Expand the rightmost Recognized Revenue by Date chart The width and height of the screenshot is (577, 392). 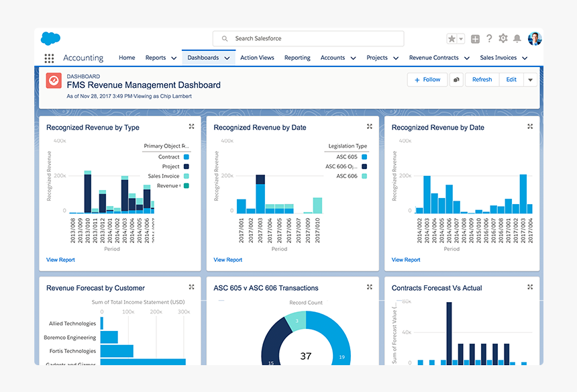(x=530, y=126)
